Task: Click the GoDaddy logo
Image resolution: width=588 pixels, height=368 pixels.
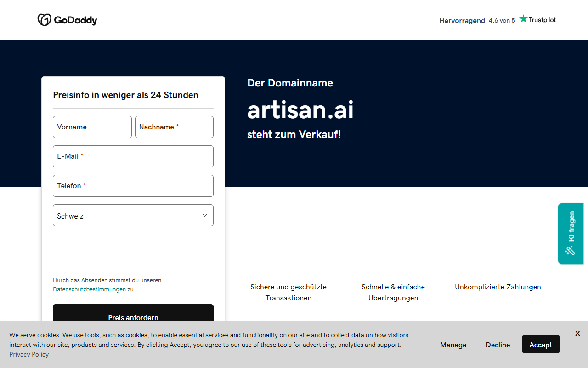Action: coord(68,20)
